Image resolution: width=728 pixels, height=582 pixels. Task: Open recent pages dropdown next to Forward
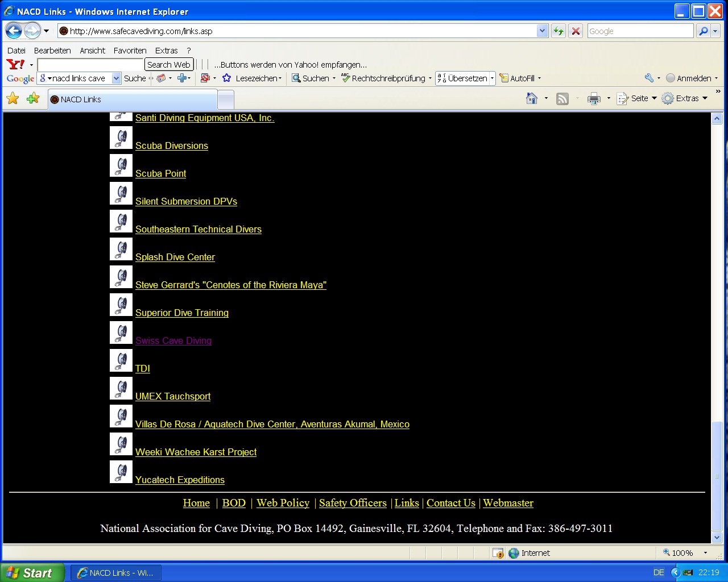(x=47, y=31)
